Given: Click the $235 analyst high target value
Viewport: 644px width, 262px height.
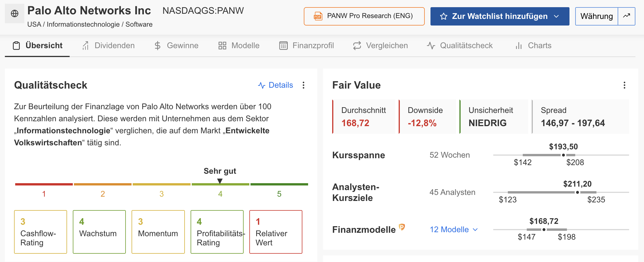Looking at the screenshot, I should (596, 200).
